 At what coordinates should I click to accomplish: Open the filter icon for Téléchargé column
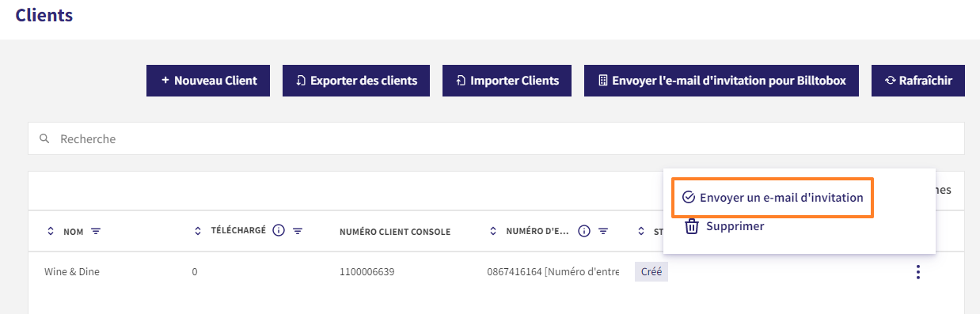coord(298,231)
